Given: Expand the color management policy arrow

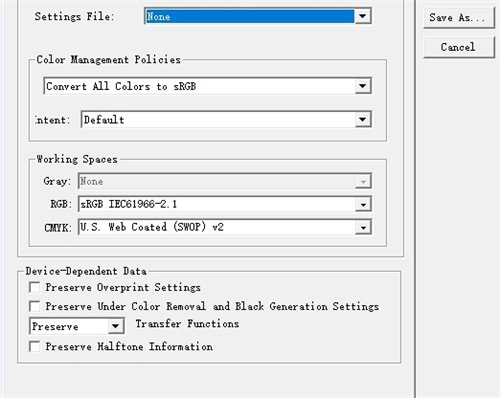Looking at the screenshot, I should [x=363, y=86].
